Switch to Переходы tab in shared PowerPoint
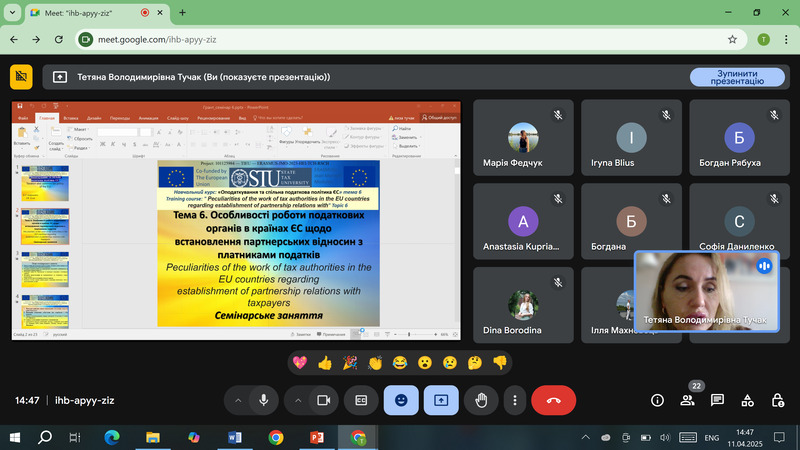The height and width of the screenshot is (450, 800). pyautogui.click(x=120, y=118)
